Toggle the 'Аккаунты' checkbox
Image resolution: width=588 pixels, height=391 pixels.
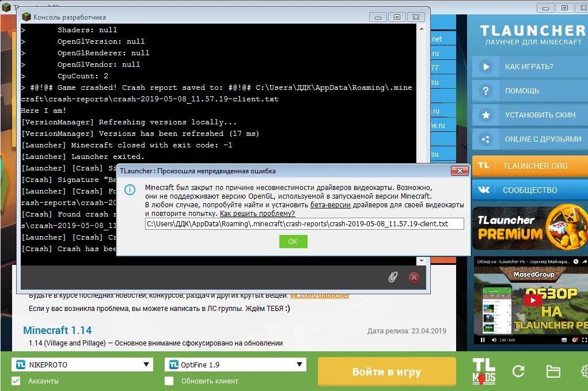16,381
